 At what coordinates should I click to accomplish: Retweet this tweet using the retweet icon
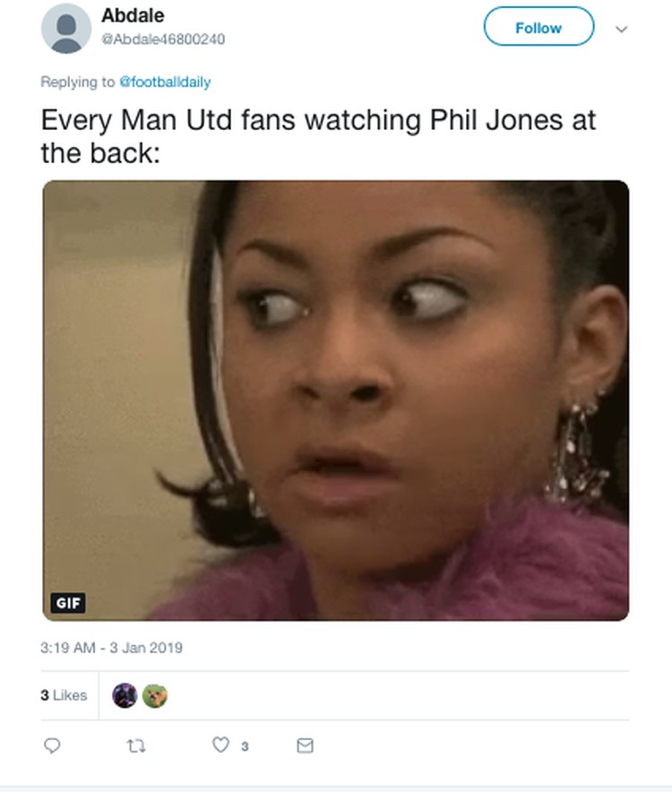[x=136, y=745]
